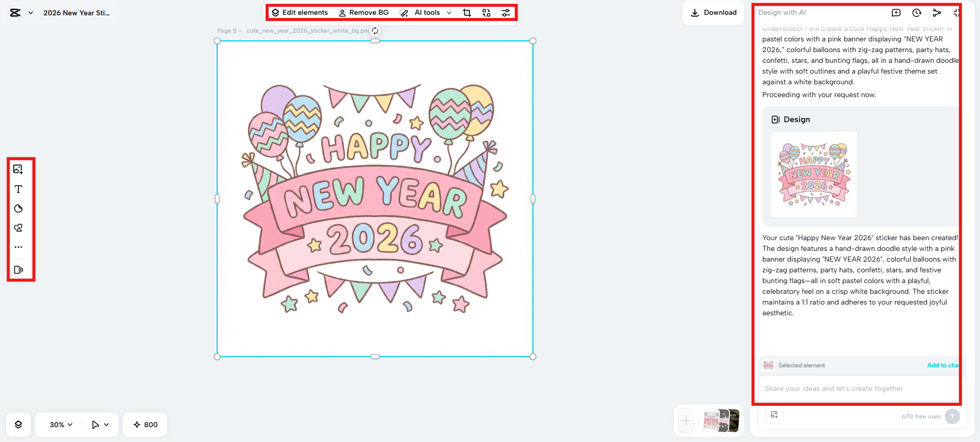This screenshot has height=442, width=980.
Task: Open the Shapes tool in left sidebar
Action: tap(18, 208)
